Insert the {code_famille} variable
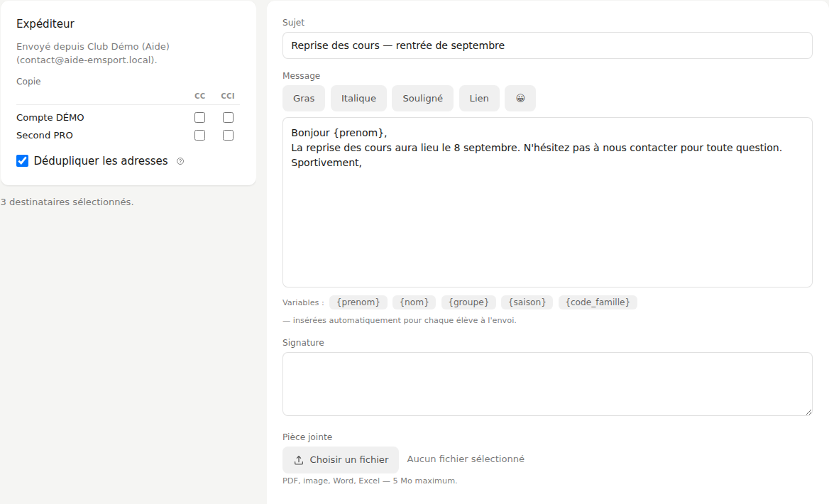829x504 pixels. point(598,302)
